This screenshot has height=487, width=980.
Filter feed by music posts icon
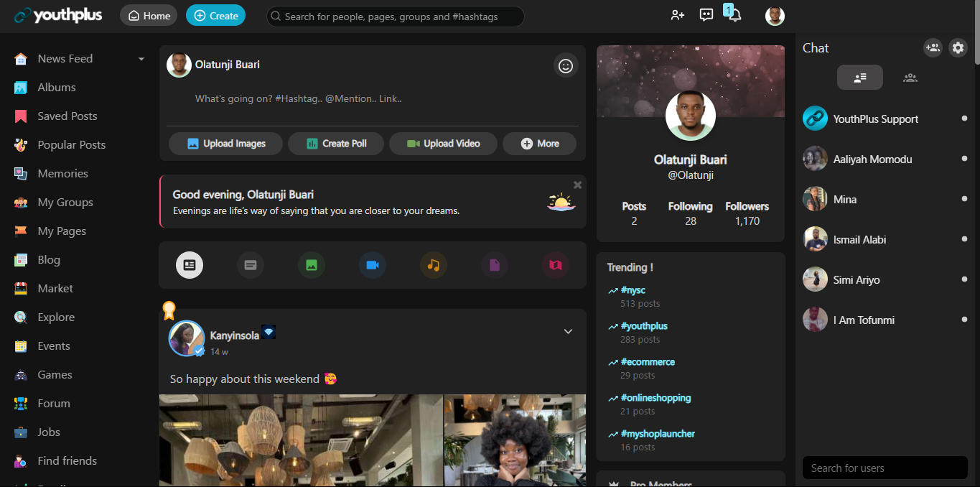433,265
